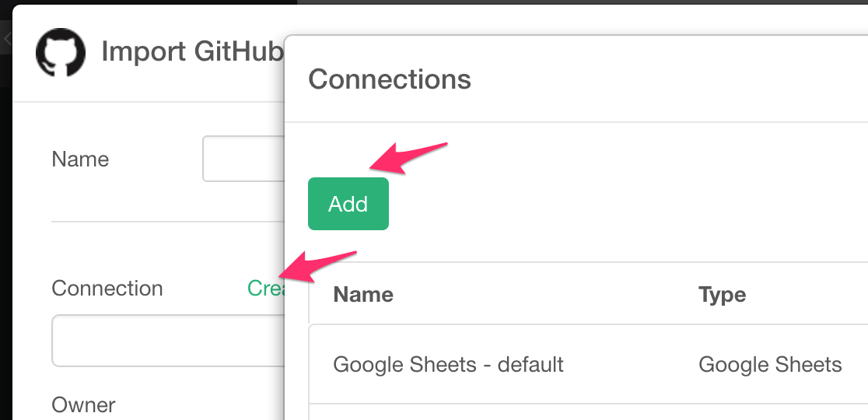Click the back chevron at the window edge
The width and height of the screenshot is (868, 420).
click(7, 39)
